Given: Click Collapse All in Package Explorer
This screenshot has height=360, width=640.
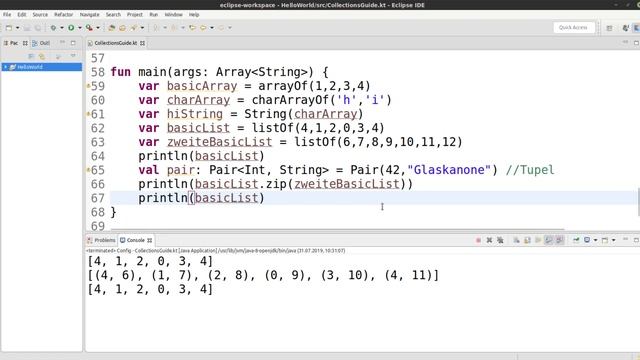Looking at the screenshot, I should (x=31, y=56).
